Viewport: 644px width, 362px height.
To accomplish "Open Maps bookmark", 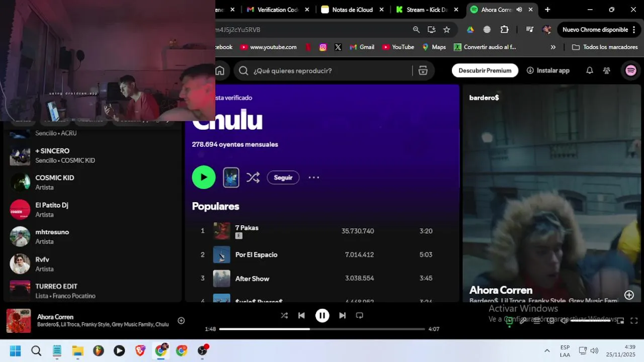I will point(434,47).
